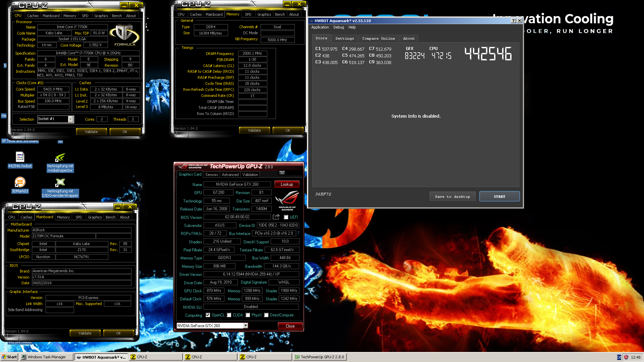Screen dimensions: 644x362
Task: Click the ROG logo in GPU-Z title bar
Action: pos(193,166)
